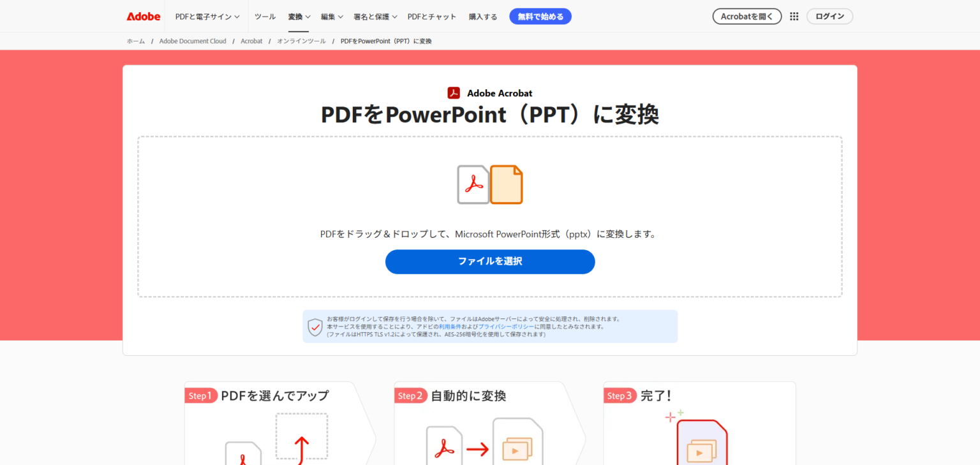Click the 無料で始める button
This screenshot has width=980, height=465.
point(540,16)
